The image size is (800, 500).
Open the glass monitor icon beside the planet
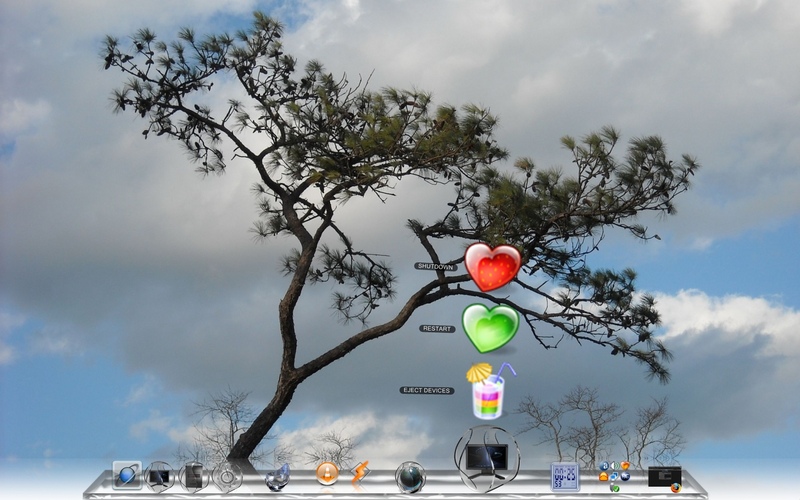pyautogui.click(x=159, y=477)
